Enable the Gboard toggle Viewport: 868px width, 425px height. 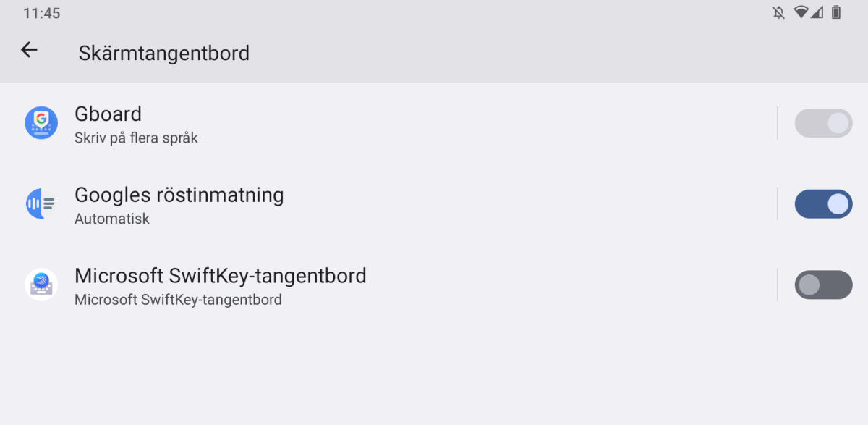point(823,123)
